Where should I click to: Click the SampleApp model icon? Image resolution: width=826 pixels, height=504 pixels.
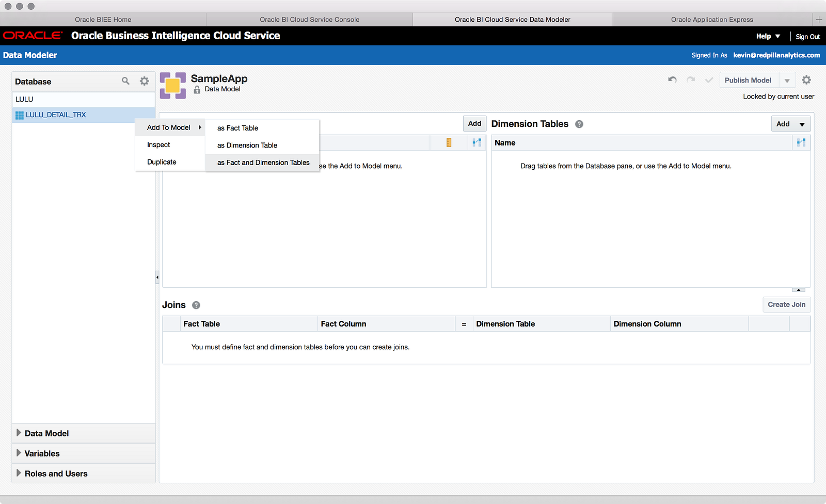click(172, 85)
